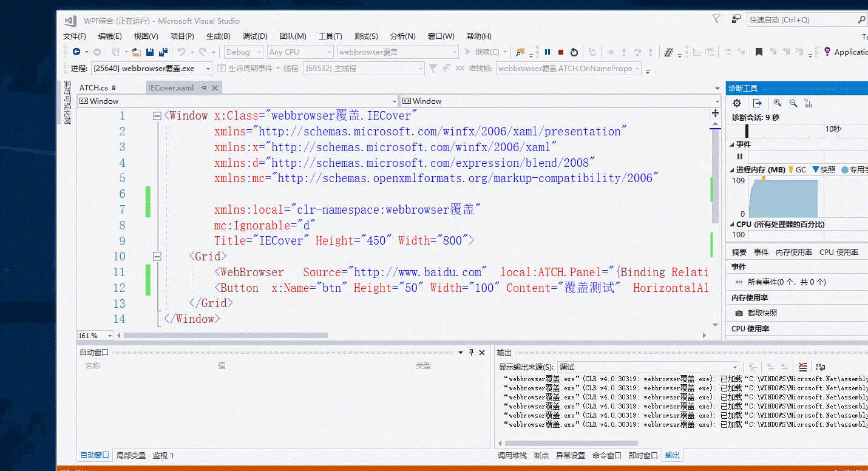Pause event recording in 事件 track

[x=740, y=157]
